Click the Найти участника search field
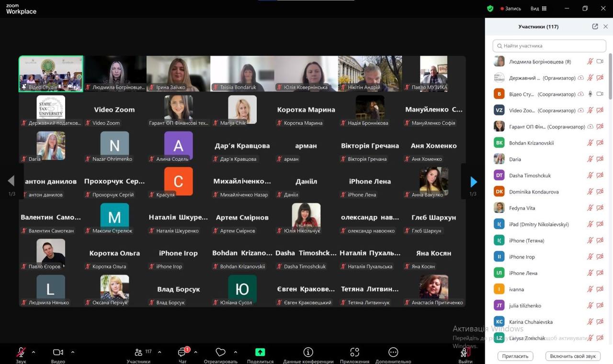 tap(549, 46)
